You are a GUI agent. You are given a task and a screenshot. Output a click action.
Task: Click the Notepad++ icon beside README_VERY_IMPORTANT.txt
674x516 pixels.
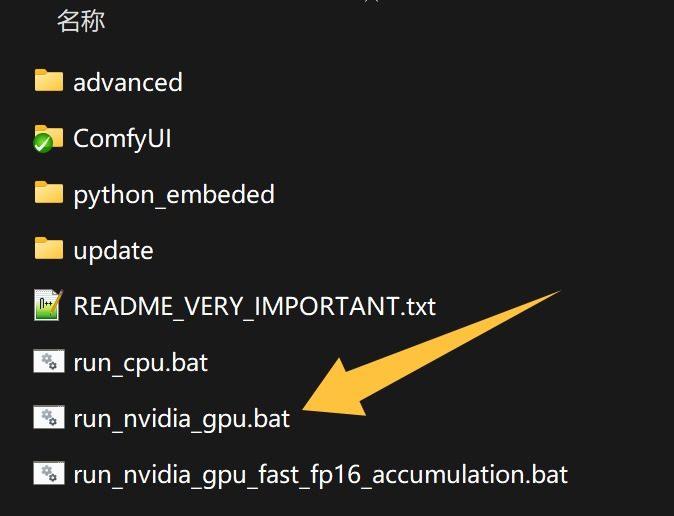tap(49, 304)
